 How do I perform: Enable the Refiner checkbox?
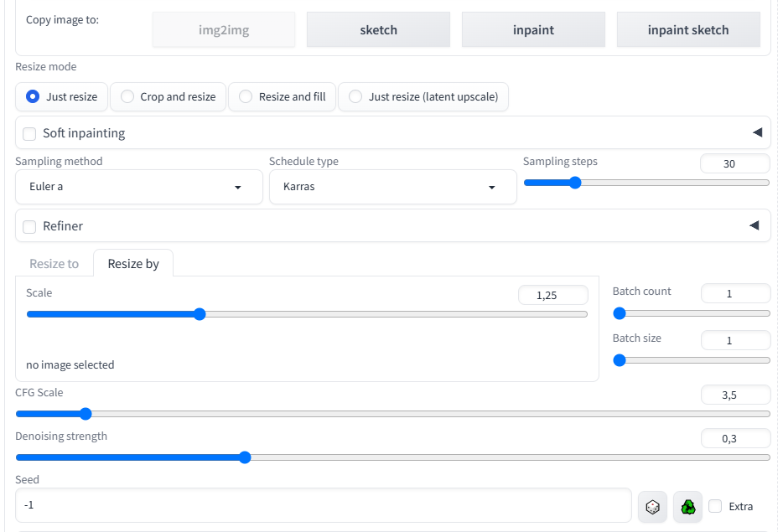[x=29, y=226]
